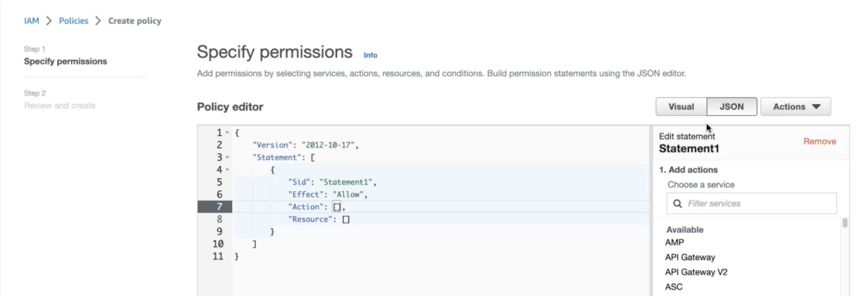Choose API Gateway V2 service
The width and height of the screenshot is (868, 296).
696,272
